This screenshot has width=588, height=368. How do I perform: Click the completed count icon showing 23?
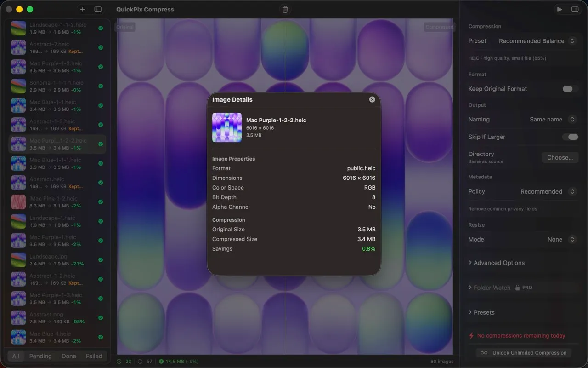(119, 362)
